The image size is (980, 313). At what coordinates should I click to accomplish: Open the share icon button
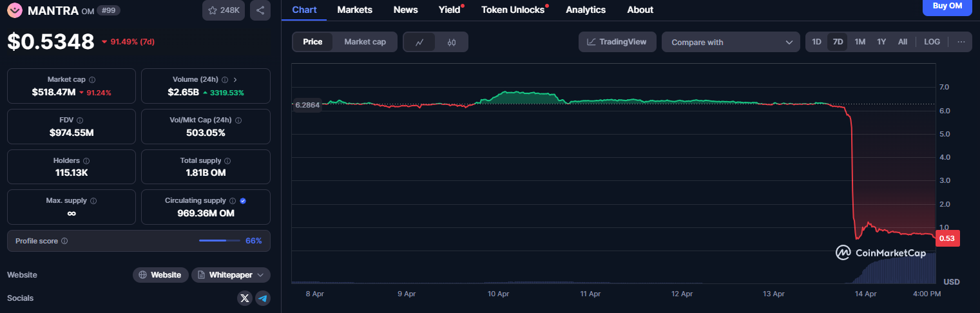[x=260, y=10]
